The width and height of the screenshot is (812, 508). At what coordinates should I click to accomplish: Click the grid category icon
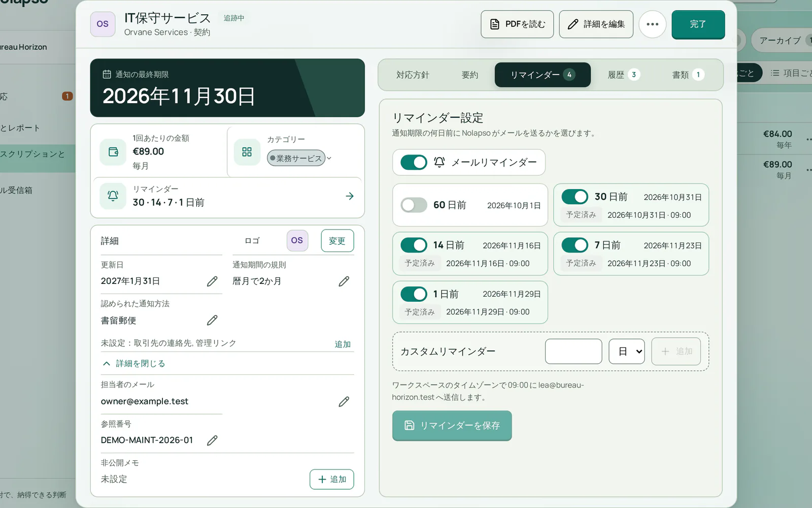247,152
